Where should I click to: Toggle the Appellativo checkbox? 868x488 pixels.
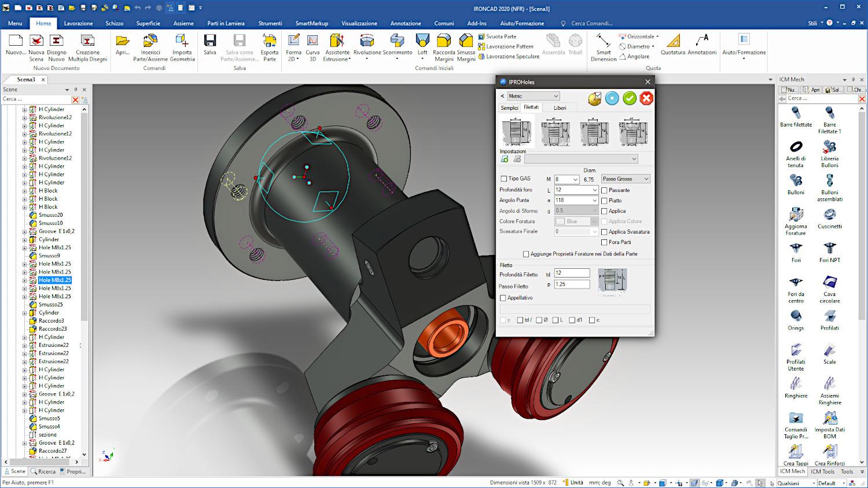pos(503,298)
